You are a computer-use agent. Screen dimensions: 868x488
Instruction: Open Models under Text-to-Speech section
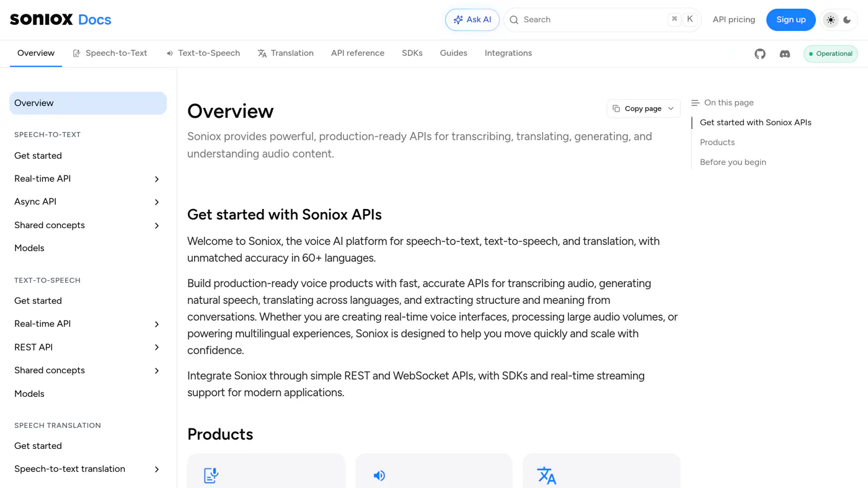point(88,394)
